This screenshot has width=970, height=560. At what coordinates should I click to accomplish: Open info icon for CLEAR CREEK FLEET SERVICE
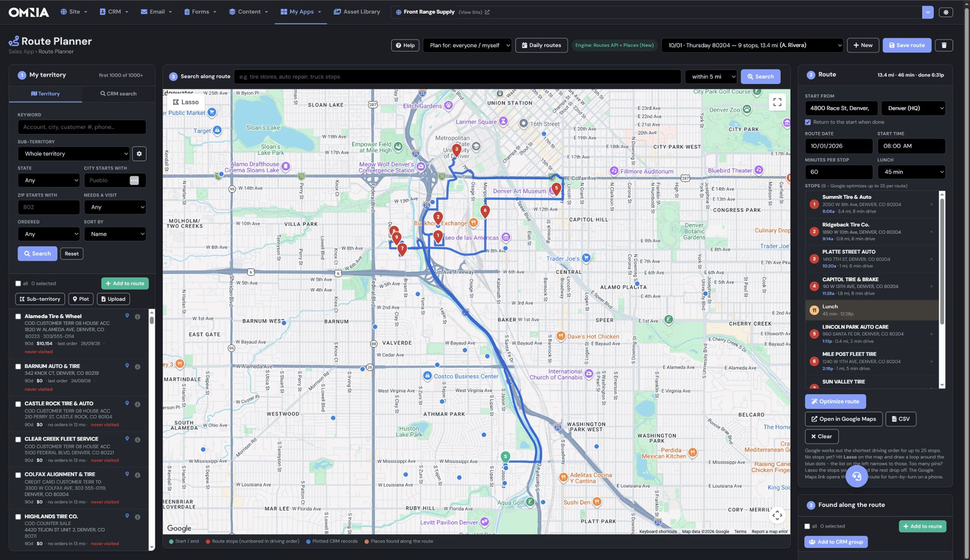[138, 440]
